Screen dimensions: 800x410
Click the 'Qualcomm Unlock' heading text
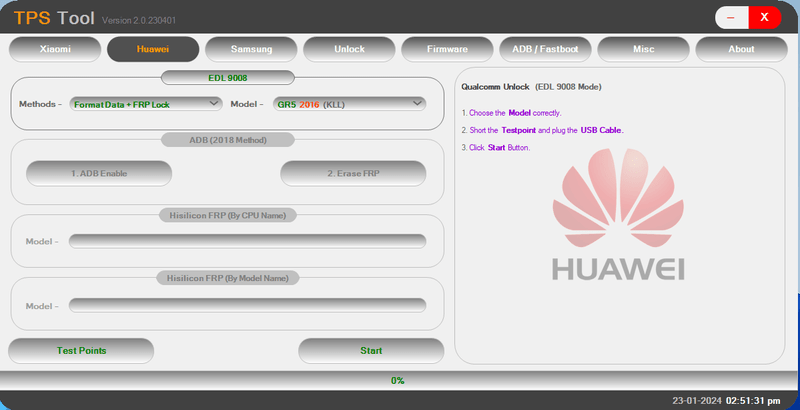pyautogui.click(x=495, y=87)
